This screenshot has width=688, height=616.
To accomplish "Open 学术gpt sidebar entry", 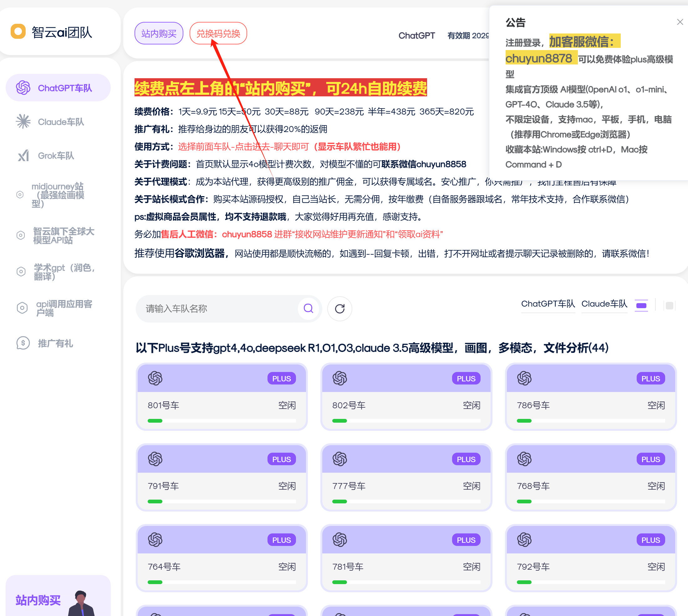I will pyautogui.click(x=64, y=272).
